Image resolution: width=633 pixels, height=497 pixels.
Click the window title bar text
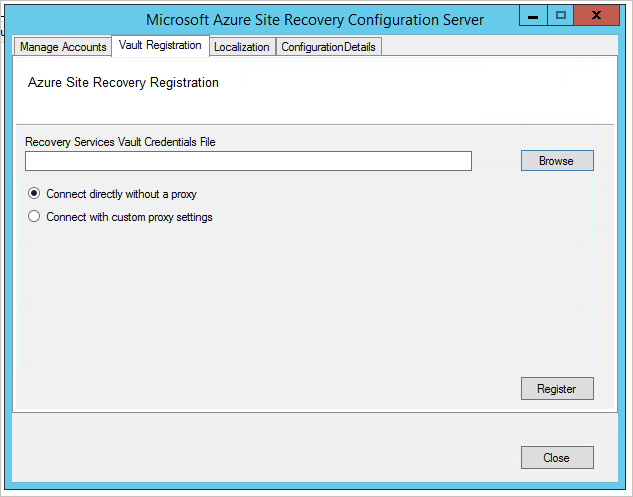click(314, 20)
